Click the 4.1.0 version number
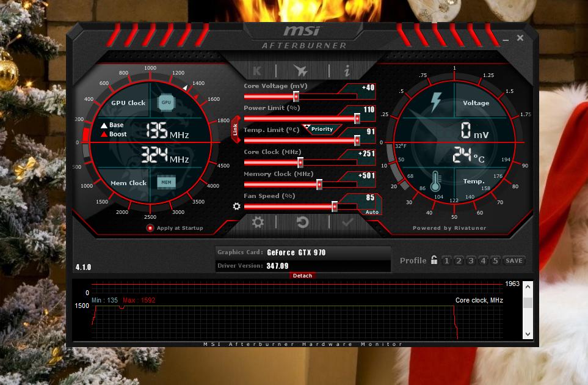 (83, 267)
